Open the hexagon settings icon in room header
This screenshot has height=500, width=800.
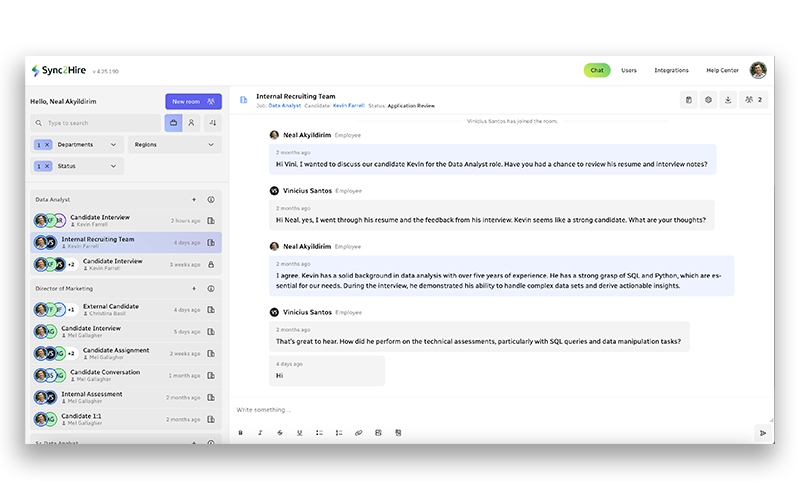click(708, 100)
